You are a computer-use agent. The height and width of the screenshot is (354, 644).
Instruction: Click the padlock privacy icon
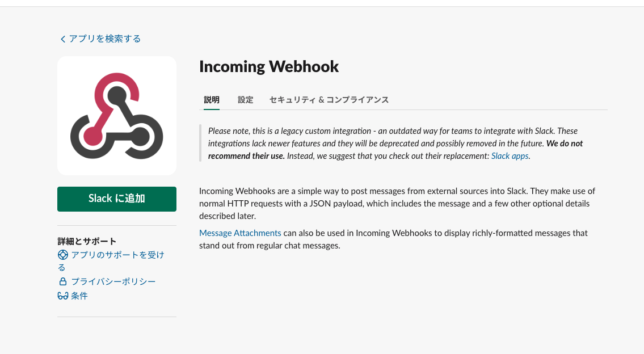pyautogui.click(x=63, y=282)
